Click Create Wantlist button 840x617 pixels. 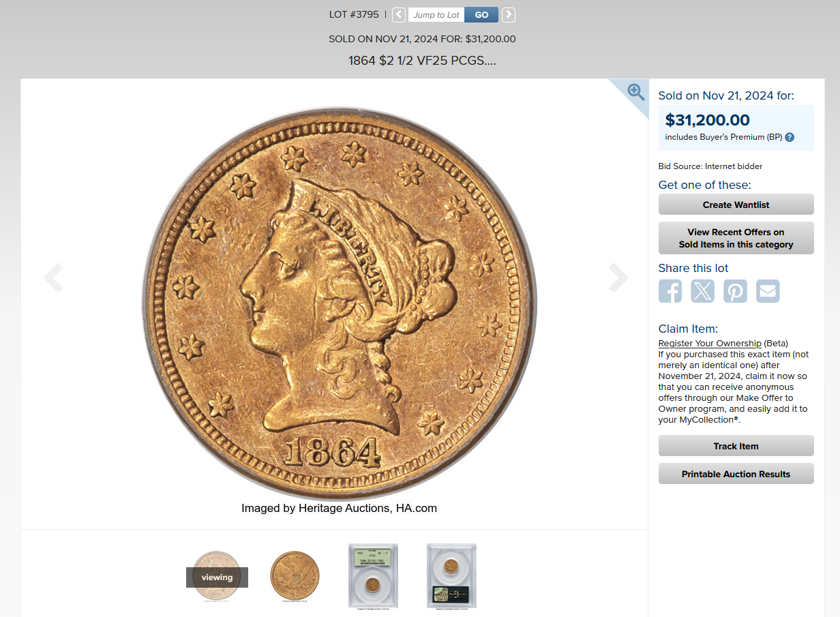point(736,205)
